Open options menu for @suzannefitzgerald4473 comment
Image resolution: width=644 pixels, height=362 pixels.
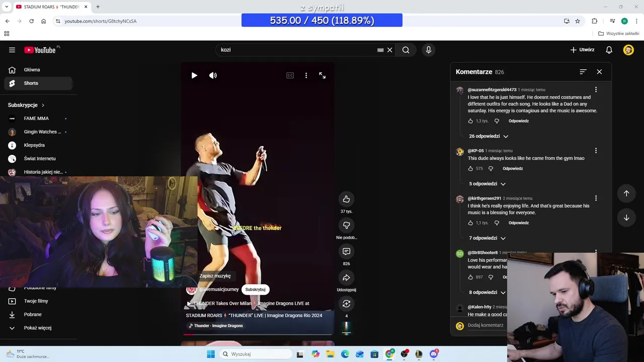point(596,90)
